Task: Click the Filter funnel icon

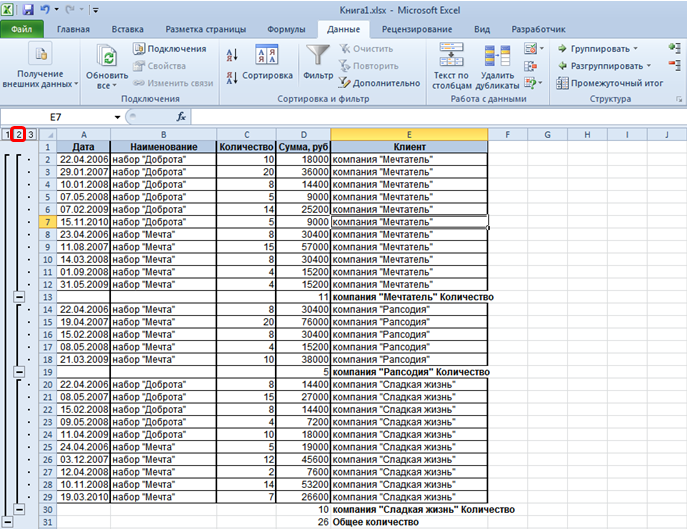Action: (318, 56)
